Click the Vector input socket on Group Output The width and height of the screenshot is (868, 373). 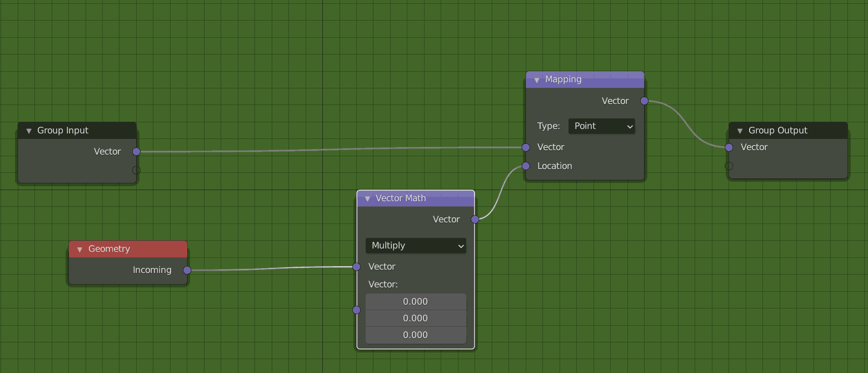(729, 147)
